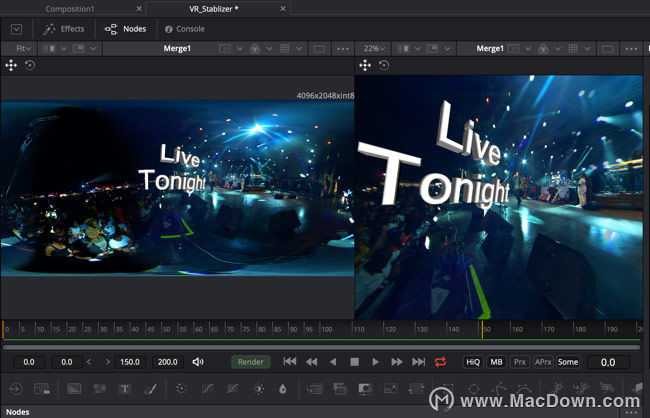
Task: Toggle LUT icon in right viewer toolbar
Action: tap(513, 49)
